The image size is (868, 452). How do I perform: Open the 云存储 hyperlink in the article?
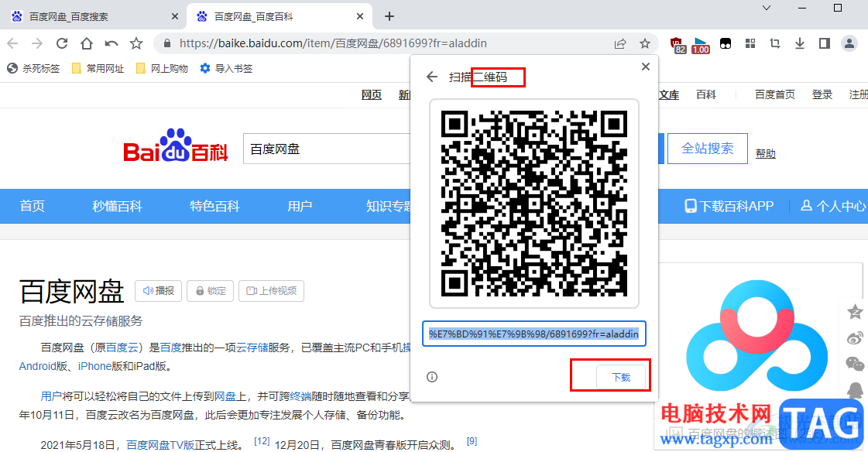click(252, 348)
